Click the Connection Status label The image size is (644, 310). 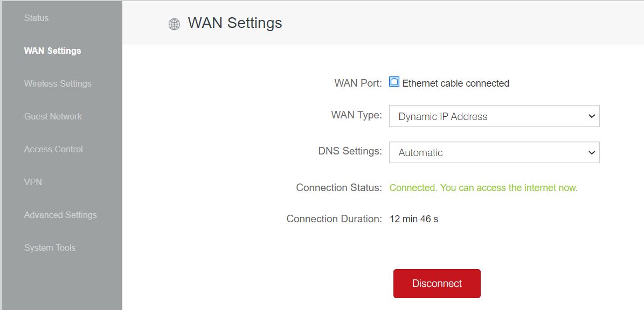tap(338, 188)
